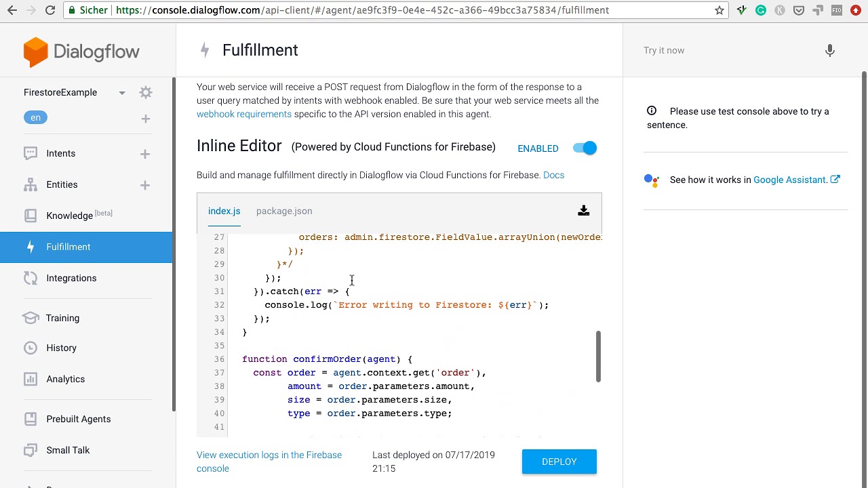The height and width of the screenshot is (488, 868).
Task: Open Analytics in the sidebar
Action: 66,379
